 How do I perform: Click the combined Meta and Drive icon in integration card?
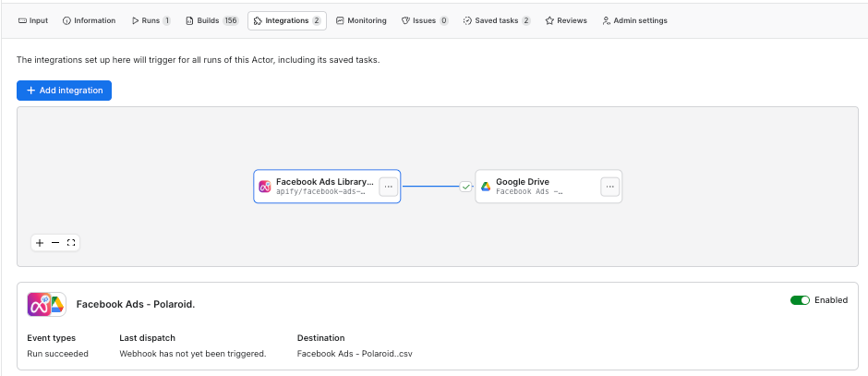click(46, 304)
